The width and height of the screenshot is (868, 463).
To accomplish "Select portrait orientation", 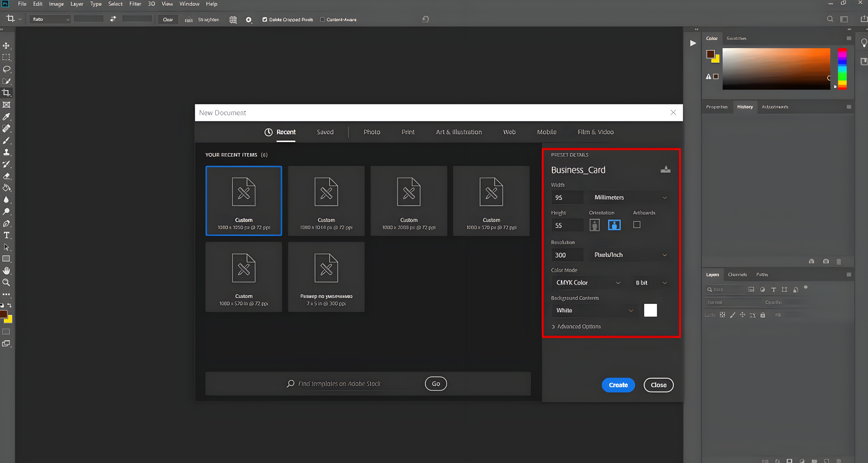I will 595,225.
